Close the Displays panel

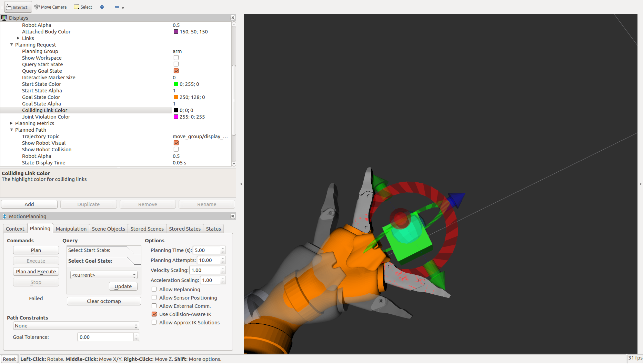233,18
